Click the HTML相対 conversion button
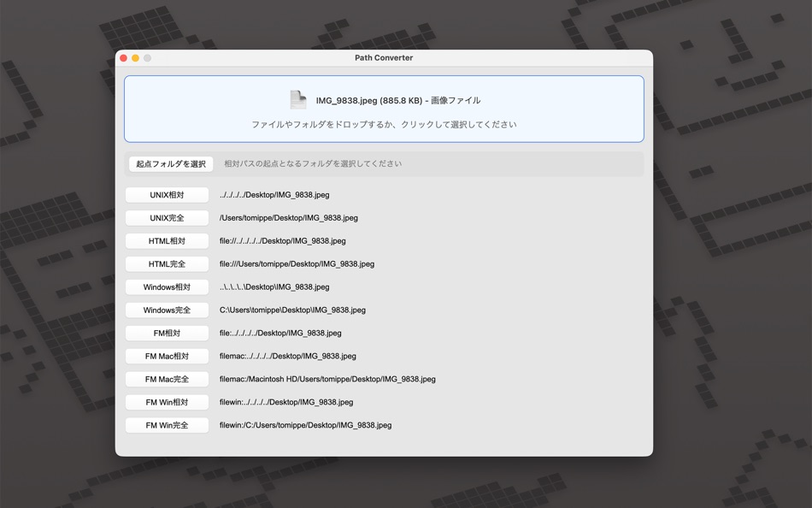Screen dimensions: 812x508 click(167, 240)
